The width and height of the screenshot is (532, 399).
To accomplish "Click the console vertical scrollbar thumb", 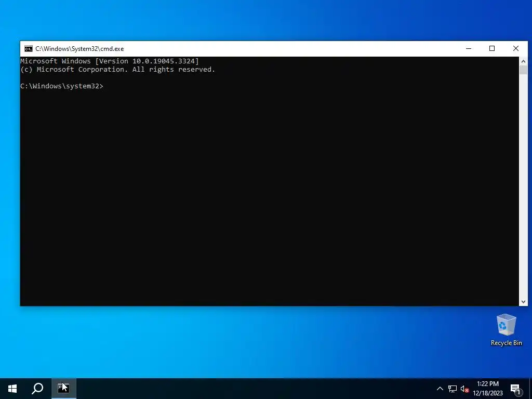I will click(x=523, y=70).
